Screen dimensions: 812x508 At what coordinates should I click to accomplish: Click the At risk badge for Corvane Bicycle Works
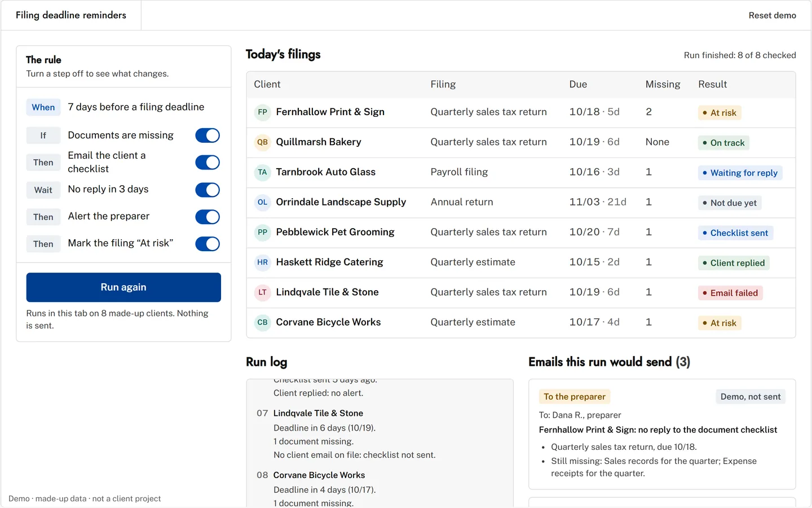tap(720, 323)
